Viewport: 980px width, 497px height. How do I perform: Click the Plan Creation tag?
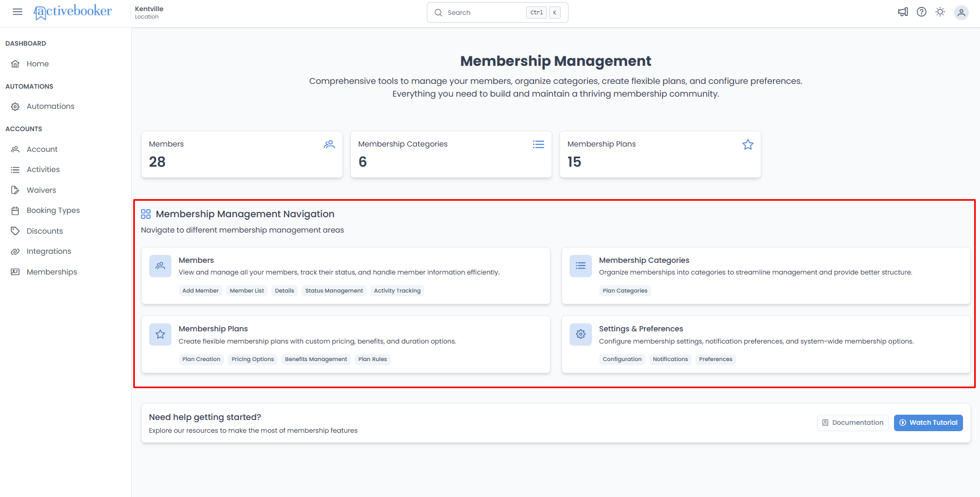[x=201, y=359]
